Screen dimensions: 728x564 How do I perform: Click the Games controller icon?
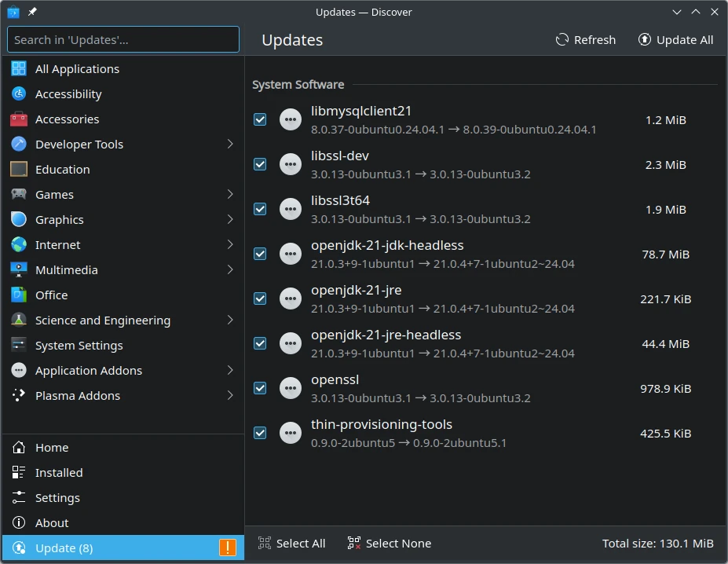tap(19, 194)
